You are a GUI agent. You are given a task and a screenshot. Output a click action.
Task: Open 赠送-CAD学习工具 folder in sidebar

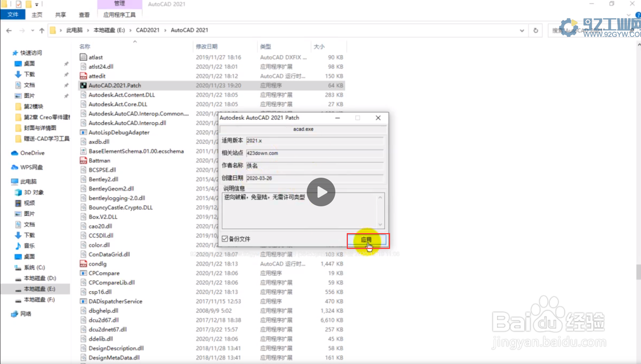43,139
